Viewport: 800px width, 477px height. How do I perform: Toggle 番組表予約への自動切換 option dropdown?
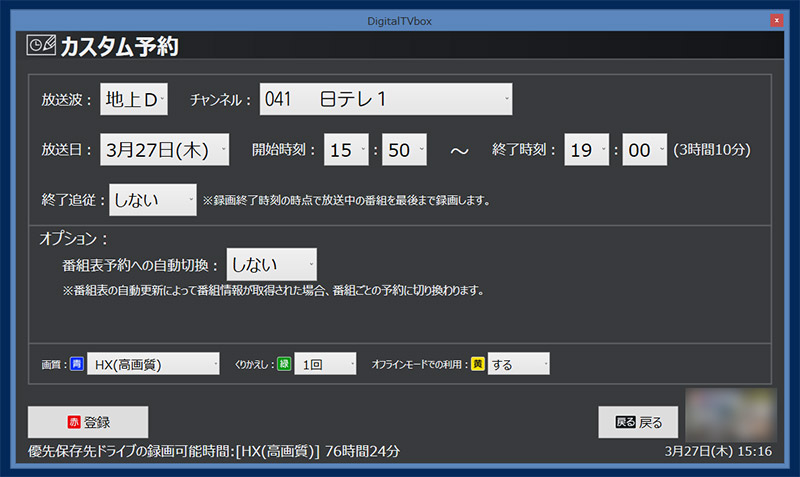click(271, 265)
